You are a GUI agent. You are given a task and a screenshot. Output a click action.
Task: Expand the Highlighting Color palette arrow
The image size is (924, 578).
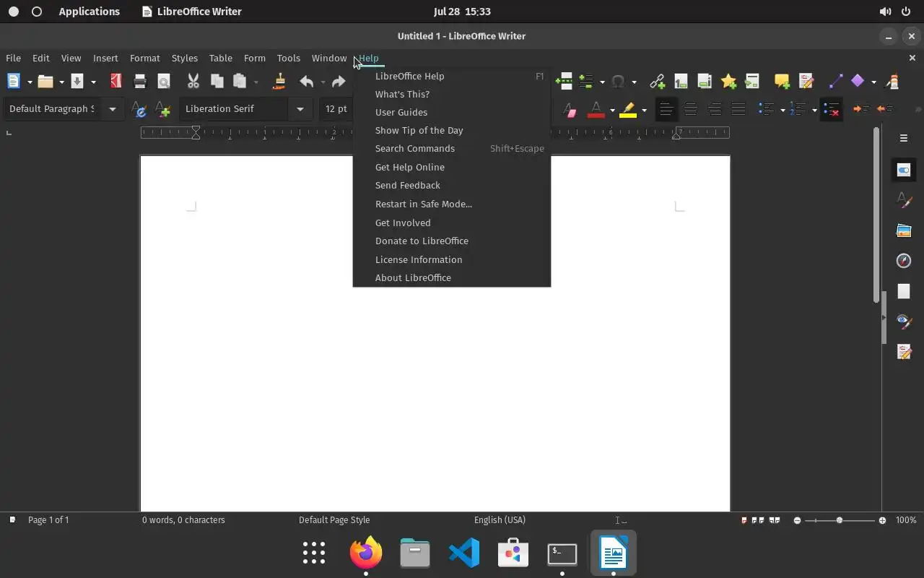point(644,110)
